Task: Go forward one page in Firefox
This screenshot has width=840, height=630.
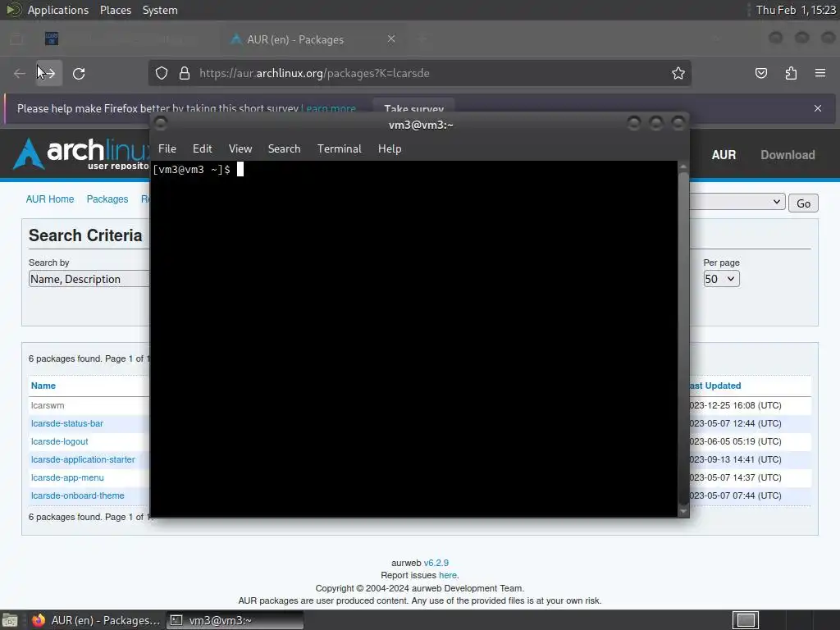Action: (48, 73)
